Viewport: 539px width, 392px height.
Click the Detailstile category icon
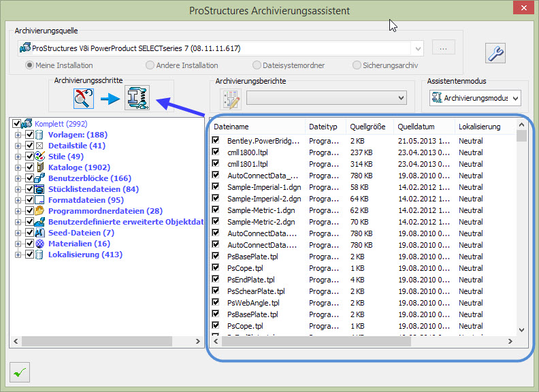39,146
